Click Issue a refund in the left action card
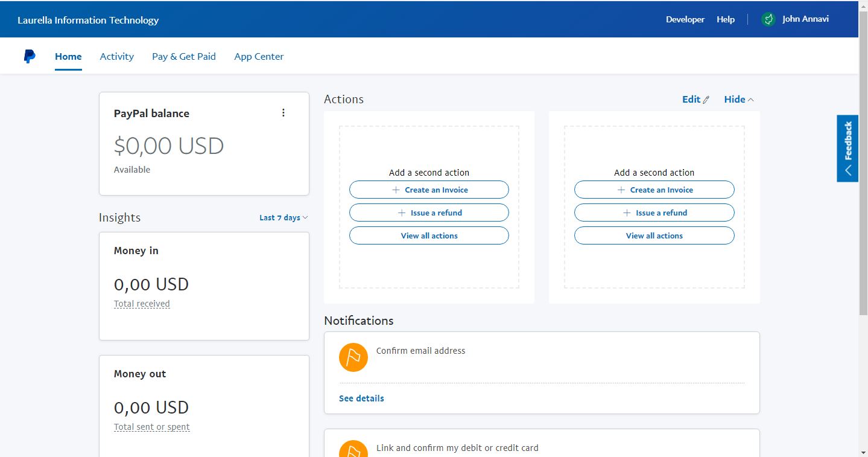Screen dimensions: 868x457 429,213
